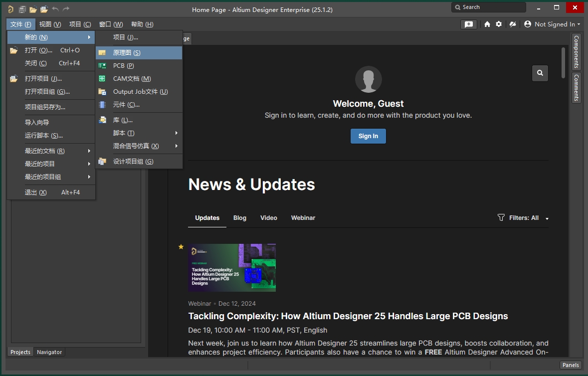Open the Home page icon

coord(487,24)
